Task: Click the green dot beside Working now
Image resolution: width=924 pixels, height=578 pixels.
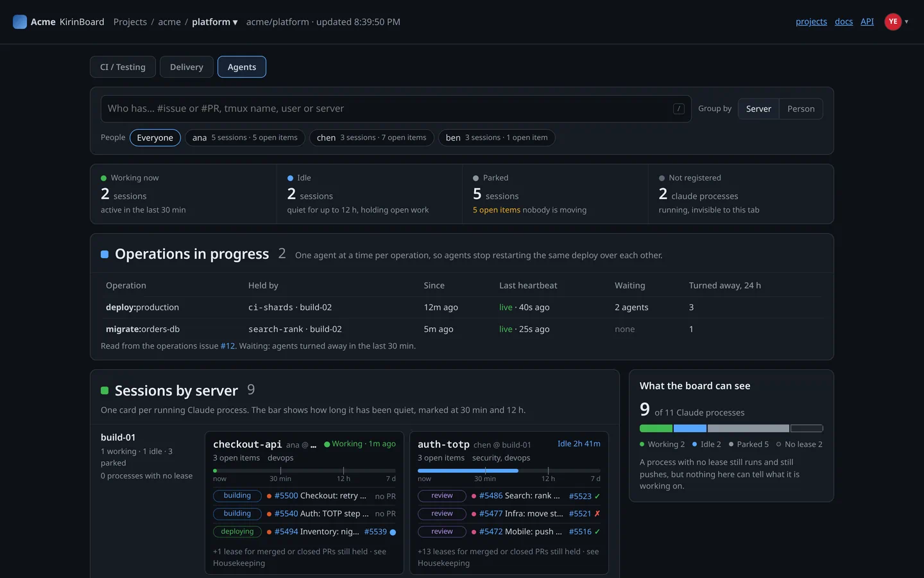Action: [104, 178]
